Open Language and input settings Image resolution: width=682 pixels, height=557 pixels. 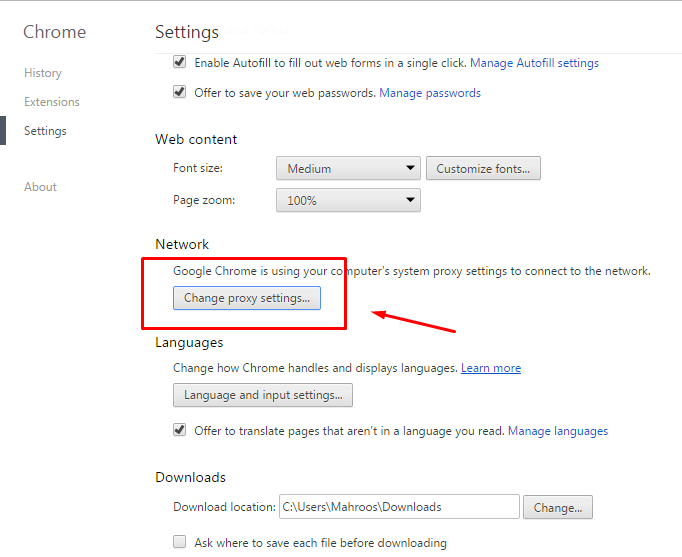(x=263, y=395)
